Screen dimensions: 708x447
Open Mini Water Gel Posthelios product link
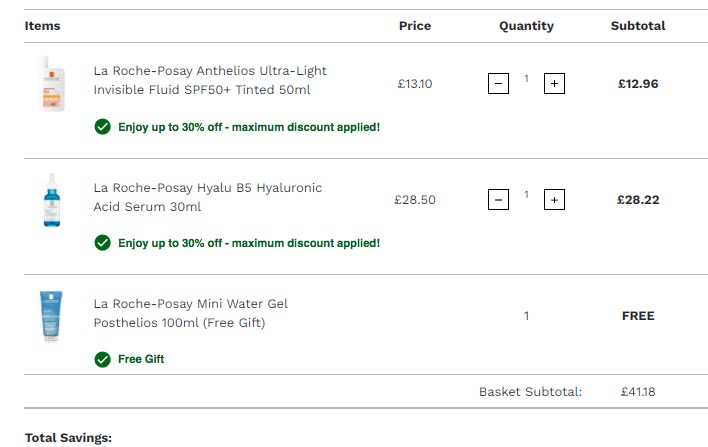click(191, 313)
